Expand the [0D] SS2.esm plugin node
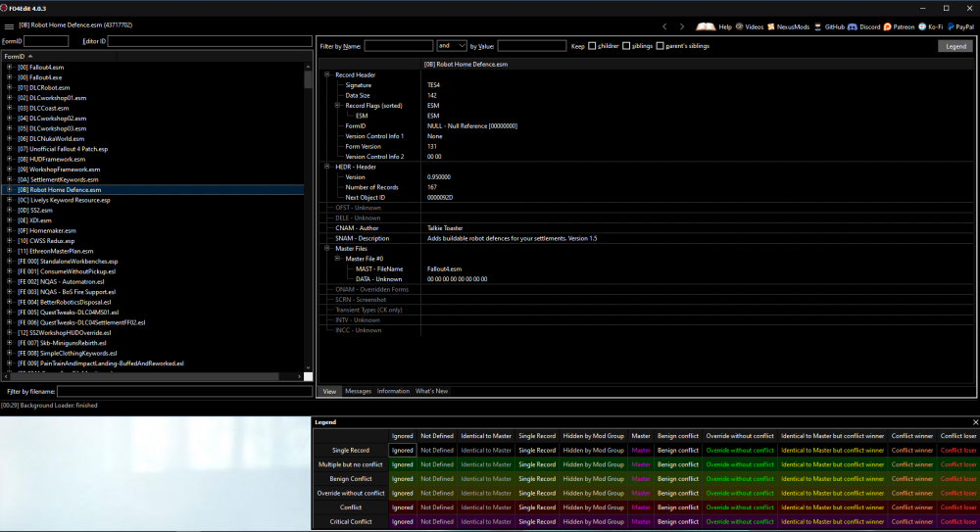The width and height of the screenshot is (980, 532). pos(10,210)
